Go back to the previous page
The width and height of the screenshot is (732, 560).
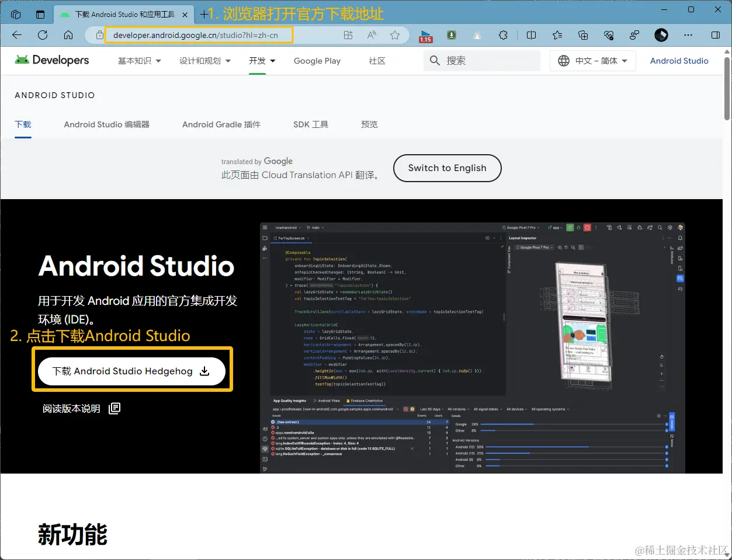(17, 35)
